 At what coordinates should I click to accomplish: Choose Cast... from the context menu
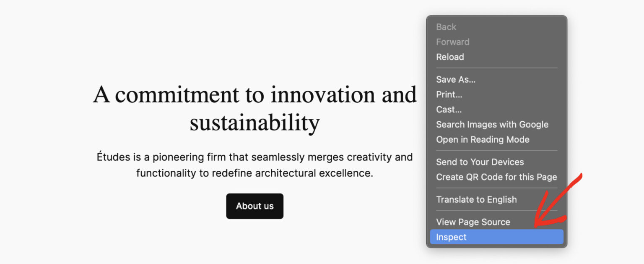pyautogui.click(x=449, y=110)
